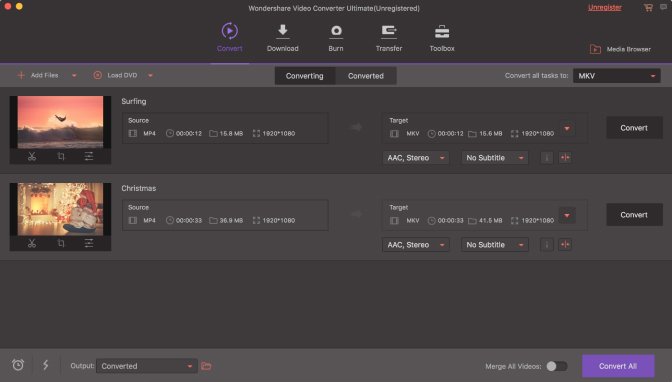Convert the Christmas video
Image resolution: width=672 pixels, height=382 pixels.
(634, 215)
